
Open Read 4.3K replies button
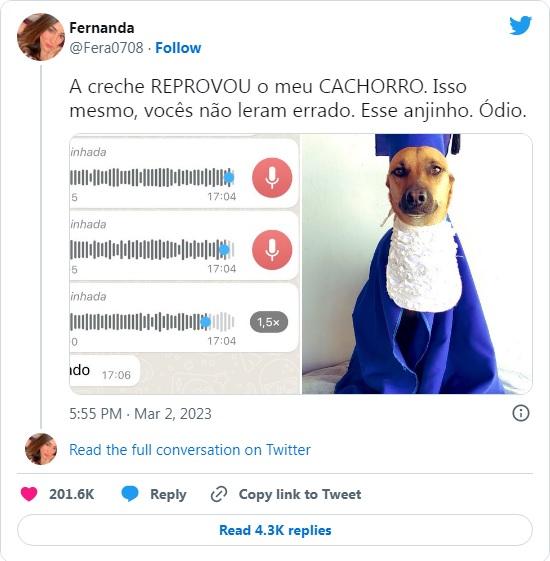click(x=275, y=530)
